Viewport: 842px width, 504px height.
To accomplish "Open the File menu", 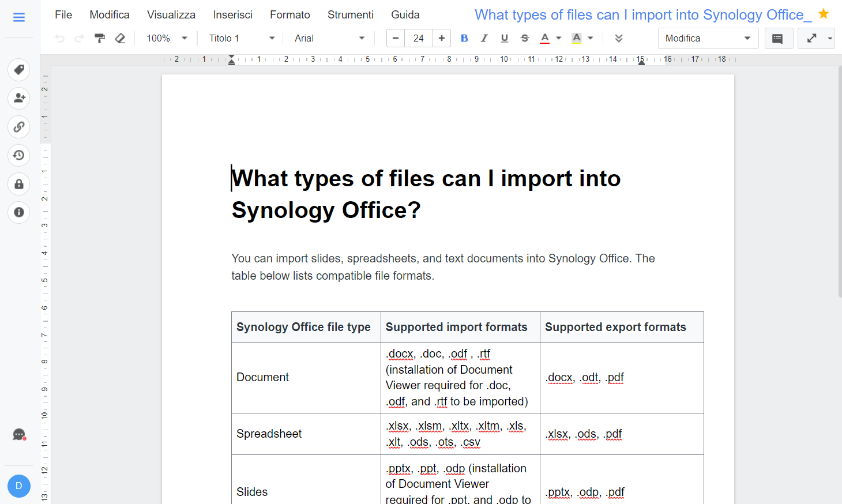I will 63,15.
